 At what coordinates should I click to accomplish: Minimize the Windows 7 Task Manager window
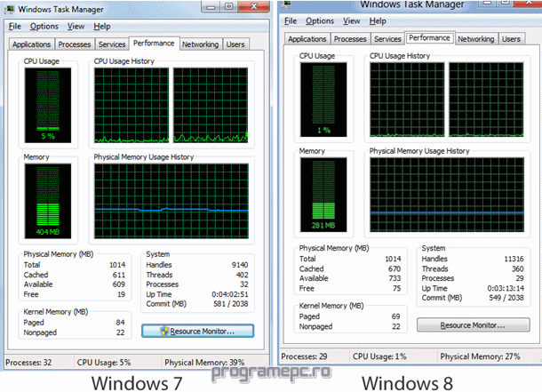coord(211,7)
